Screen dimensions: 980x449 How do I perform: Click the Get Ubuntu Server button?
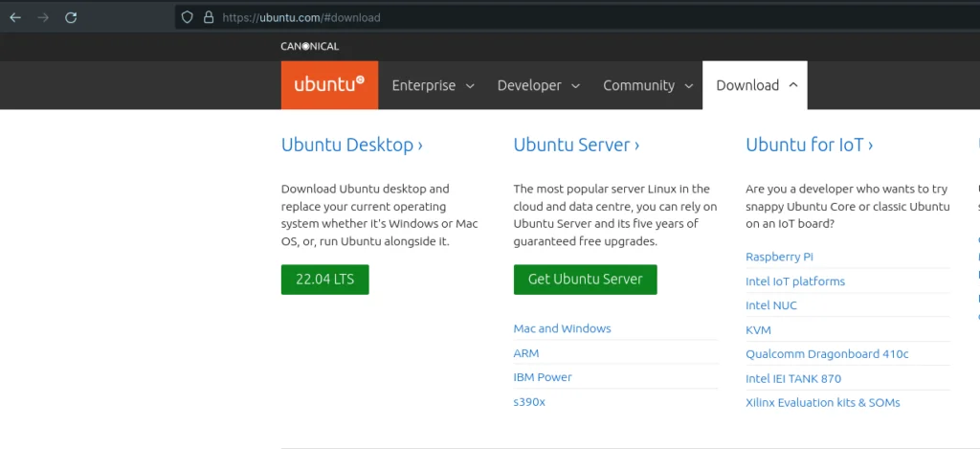585,280
